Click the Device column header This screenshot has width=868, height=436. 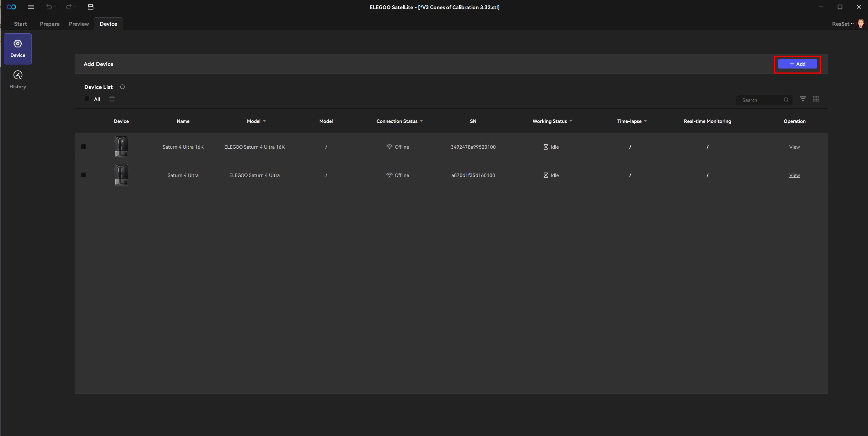tap(121, 121)
